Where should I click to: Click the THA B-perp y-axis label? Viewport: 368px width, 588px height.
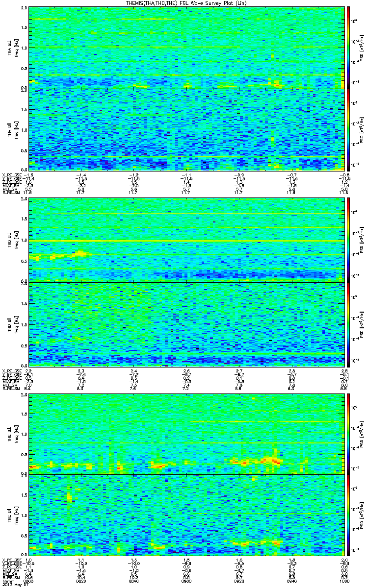pos(9,48)
